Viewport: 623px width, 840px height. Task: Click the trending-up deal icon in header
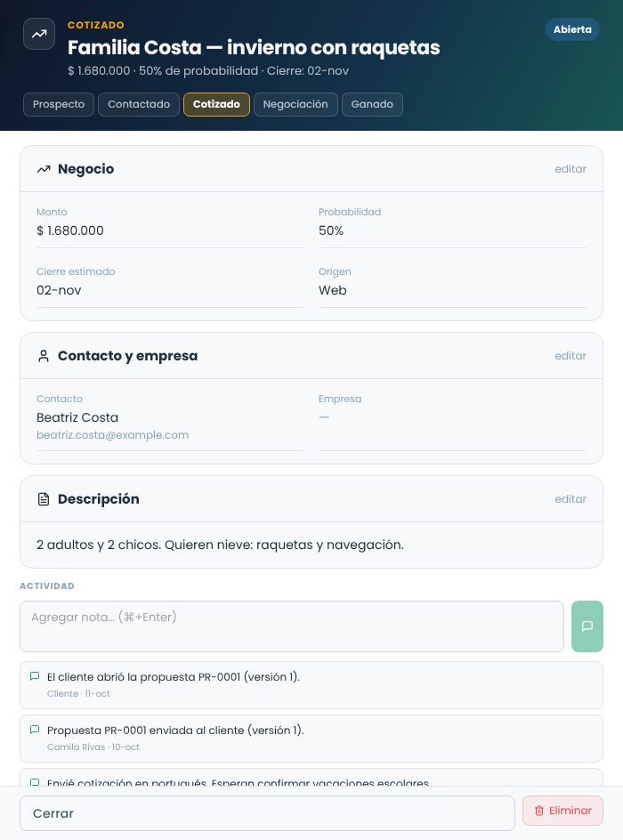[39, 34]
